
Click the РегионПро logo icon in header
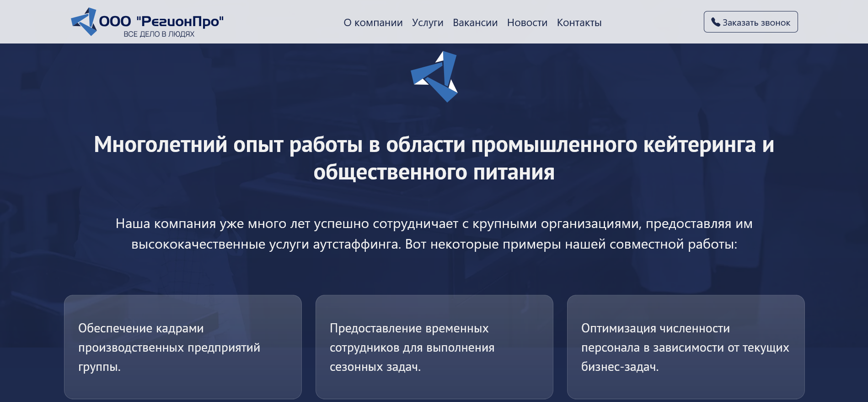tap(84, 22)
